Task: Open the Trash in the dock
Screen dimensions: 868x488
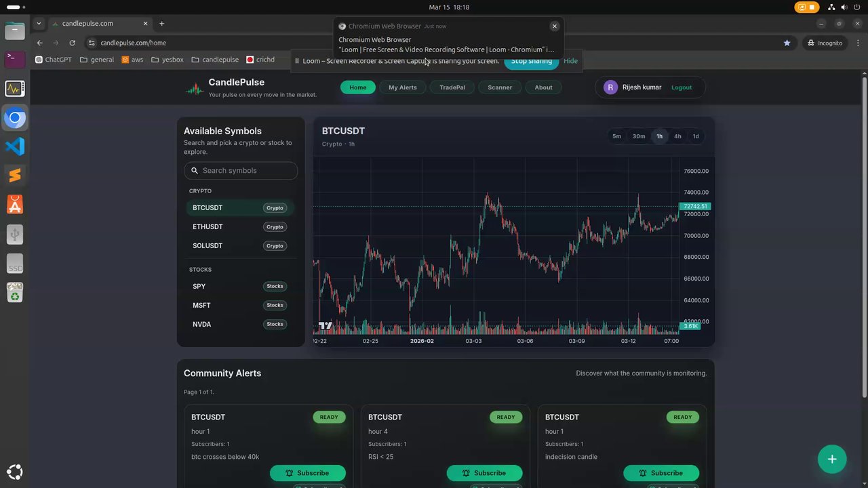Action: (x=15, y=292)
